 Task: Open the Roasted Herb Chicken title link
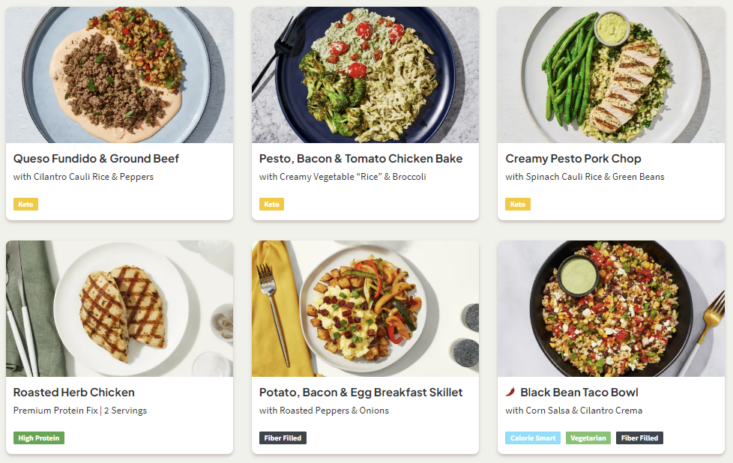click(74, 392)
